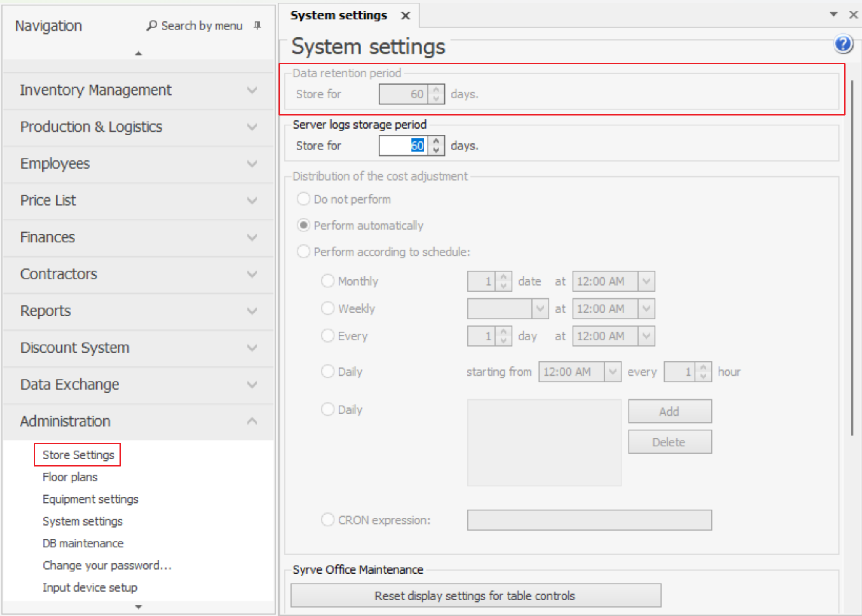Screen dimensions: 862x616
Task: Close the System settings tab
Action: [x=405, y=16]
